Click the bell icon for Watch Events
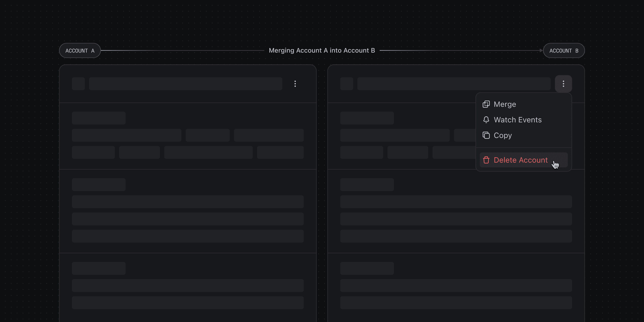Viewport: 644px width, 322px height. point(486,120)
